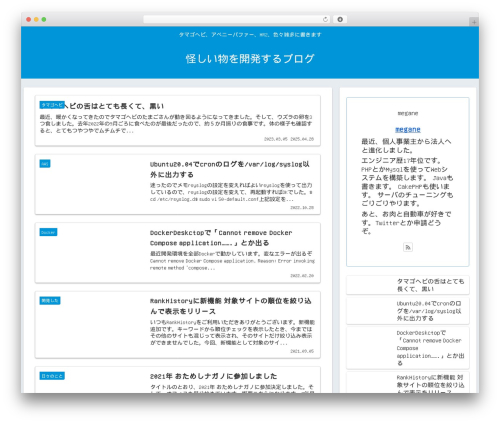500x423 pixels.
Task: Click the date on the Ubuntu cron post card
Action: coord(302,207)
